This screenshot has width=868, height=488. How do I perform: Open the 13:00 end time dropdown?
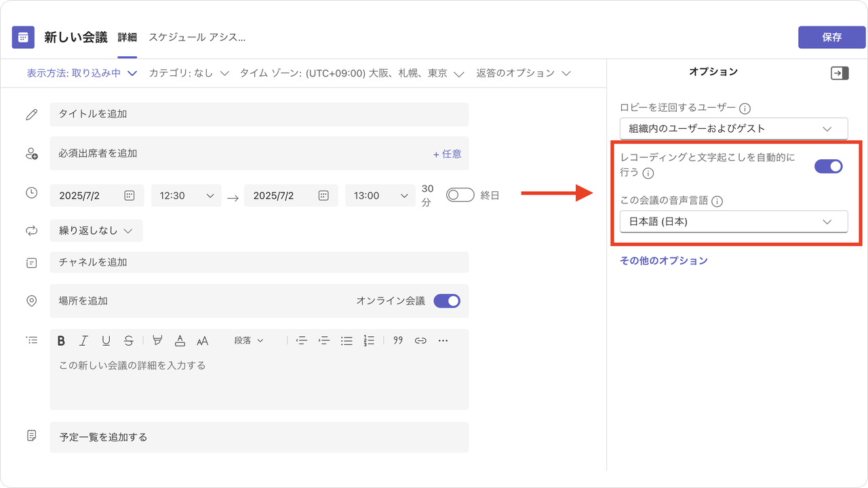click(380, 195)
